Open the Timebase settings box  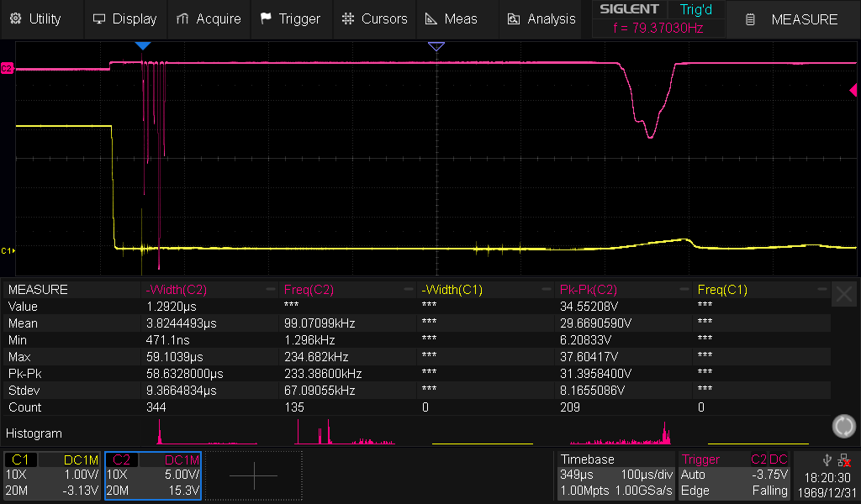pos(616,475)
